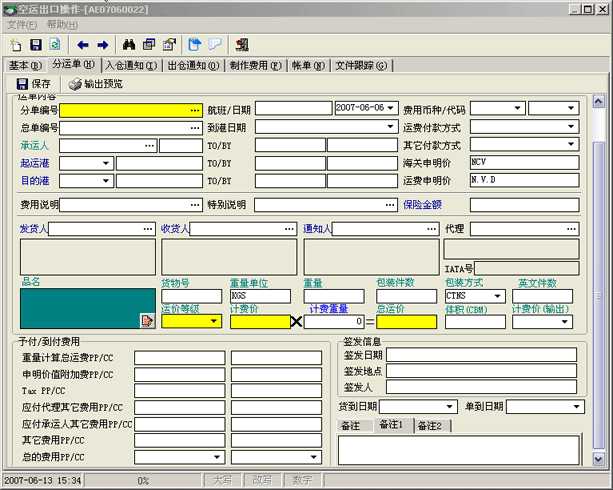Click the 签发日期 input field
The height and width of the screenshot is (490, 613).
pyautogui.click(x=481, y=355)
